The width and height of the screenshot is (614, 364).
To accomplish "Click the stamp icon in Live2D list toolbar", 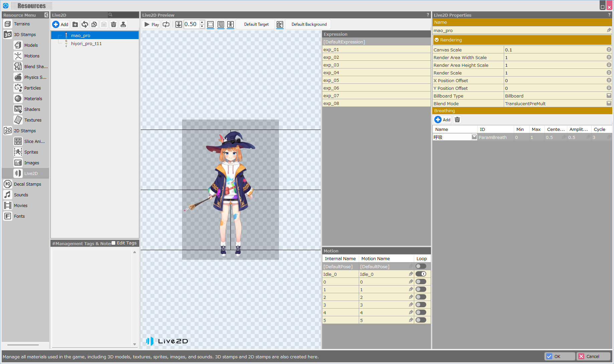I will 123,24.
